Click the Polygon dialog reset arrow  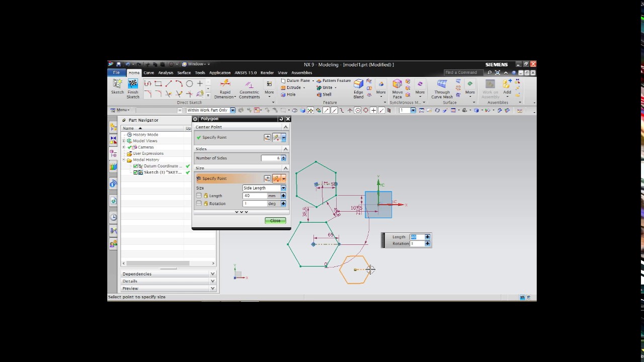pyautogui.click(x=281, y=119)
